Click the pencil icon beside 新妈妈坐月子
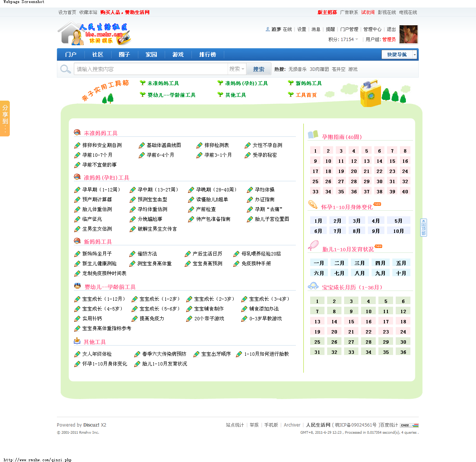The width and height of the screenshot is (476, 462). click(77, 254)
